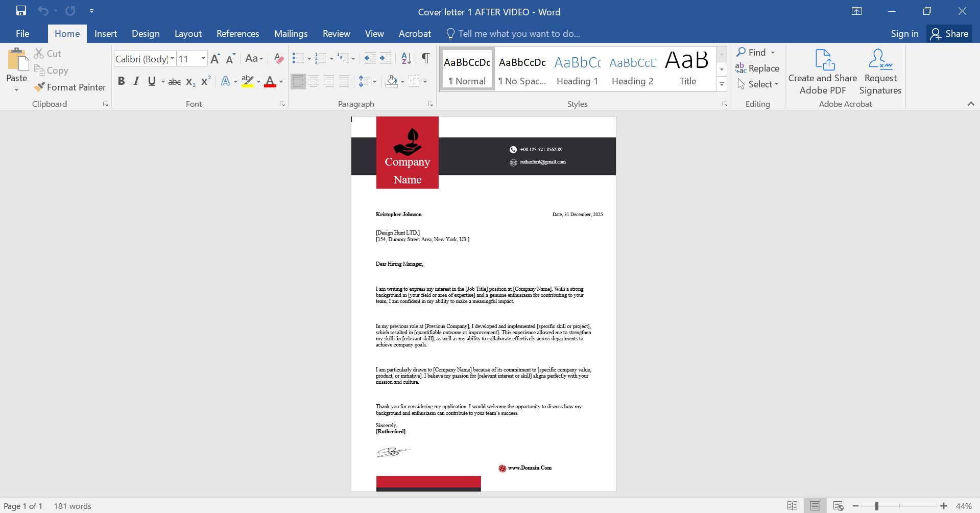Toggle bold formatting
The height and width of the screenshot is (513, 980).
tap(122, 81)
